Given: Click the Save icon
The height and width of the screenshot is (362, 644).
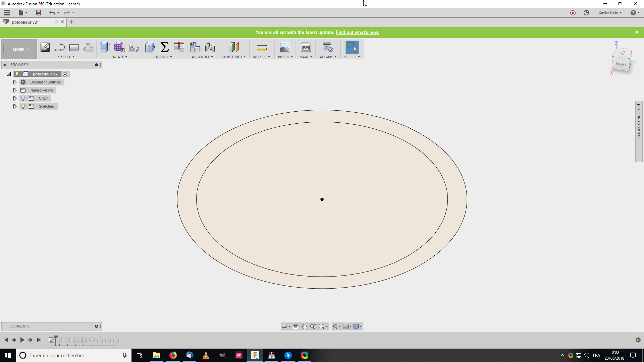Looking at the screenshot, I should click(x=39, y=13).
